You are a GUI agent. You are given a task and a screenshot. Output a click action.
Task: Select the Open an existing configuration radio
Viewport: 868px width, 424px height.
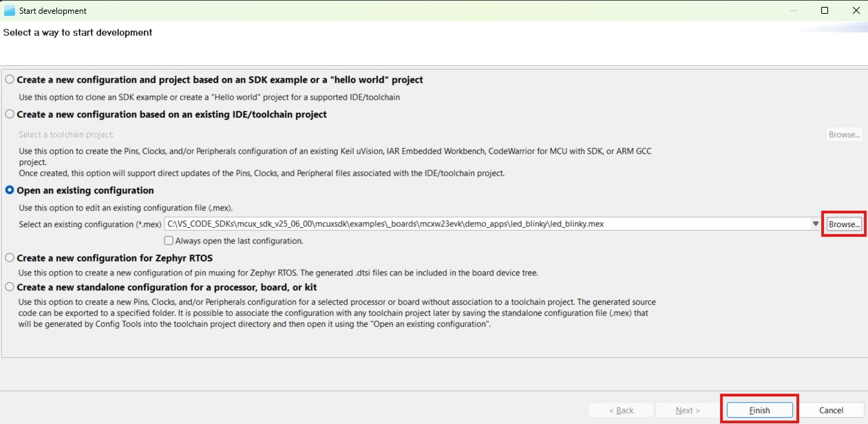[x=10, y=190]
